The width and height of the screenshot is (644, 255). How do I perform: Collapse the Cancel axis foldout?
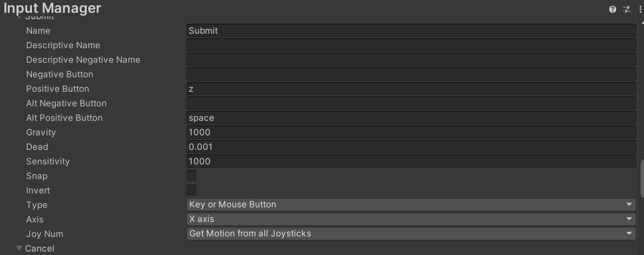pos(19,249)
